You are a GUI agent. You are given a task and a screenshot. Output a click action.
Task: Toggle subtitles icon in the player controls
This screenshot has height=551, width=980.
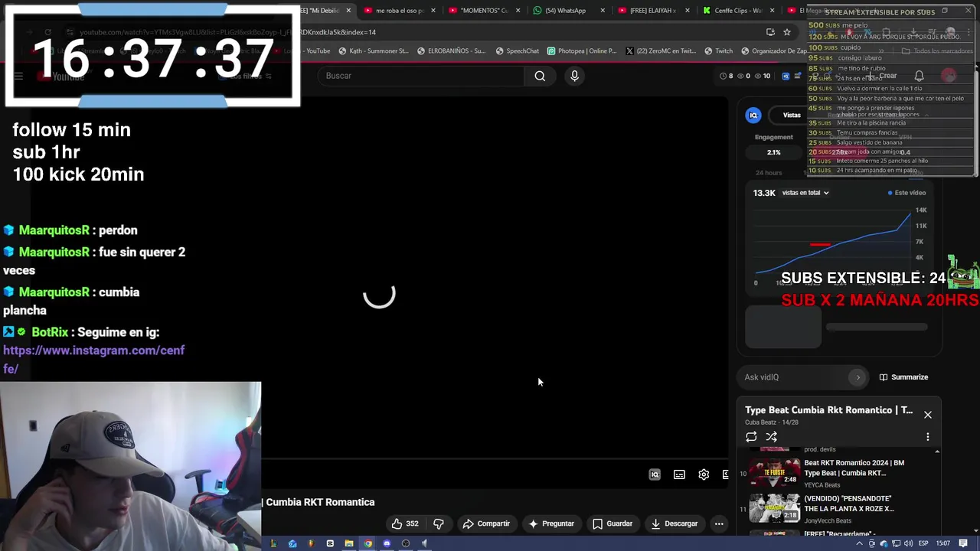(x=679, y=474)
